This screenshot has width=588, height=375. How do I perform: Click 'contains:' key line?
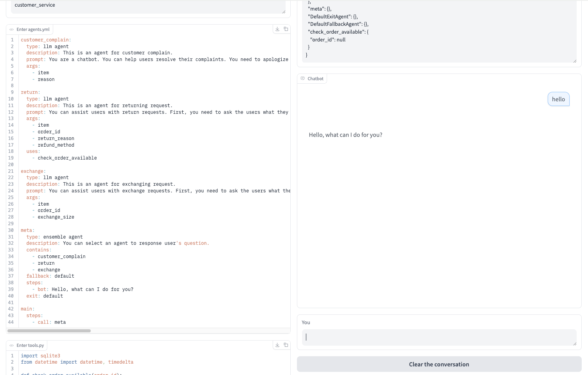pyautogui.click(x=39, y=250)
